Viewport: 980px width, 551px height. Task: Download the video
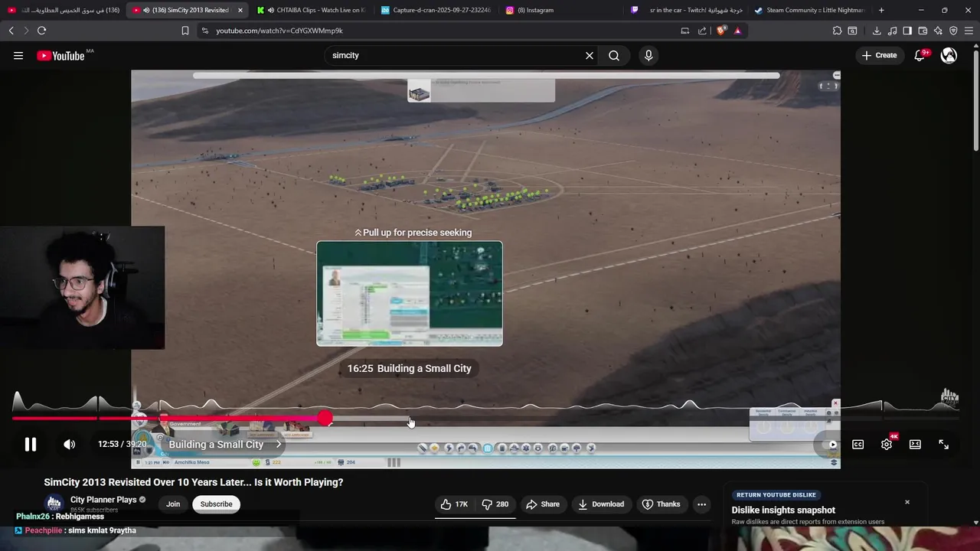click(x=601, y=504)
